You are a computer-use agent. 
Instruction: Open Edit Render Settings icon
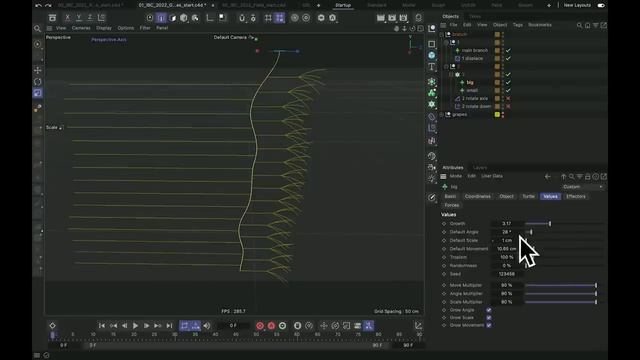(x=403, y=18)
